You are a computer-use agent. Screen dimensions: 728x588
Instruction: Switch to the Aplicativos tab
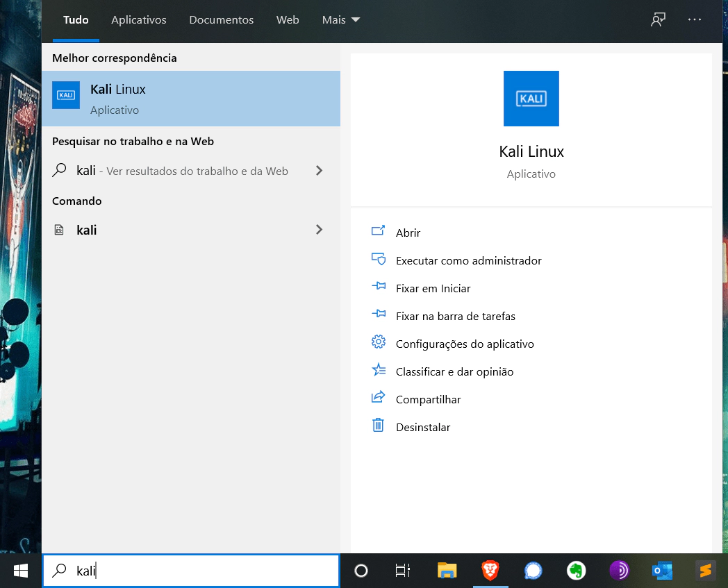coord(138,20)
